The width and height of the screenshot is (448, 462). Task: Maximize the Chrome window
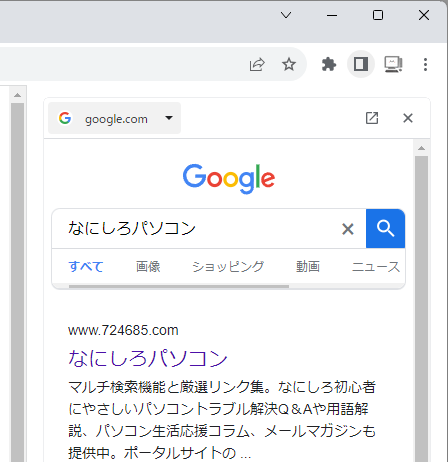[x=378, y=15]
